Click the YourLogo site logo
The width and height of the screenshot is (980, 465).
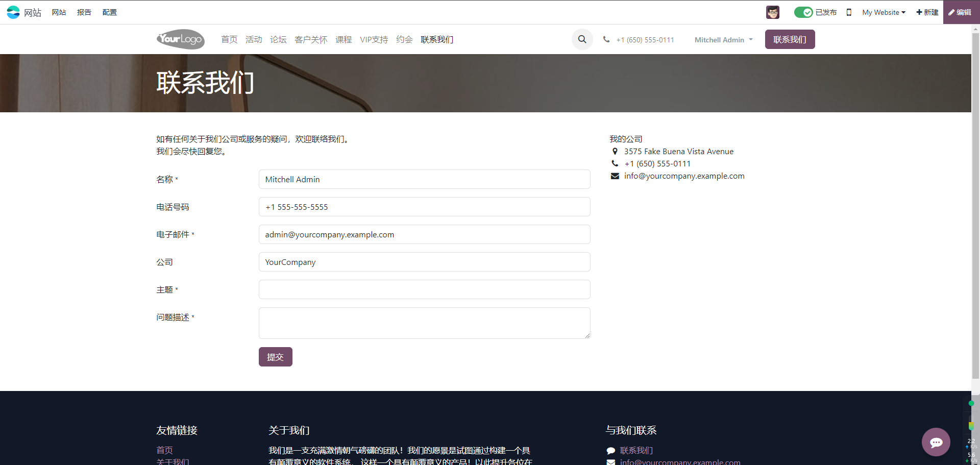point(180,39)
